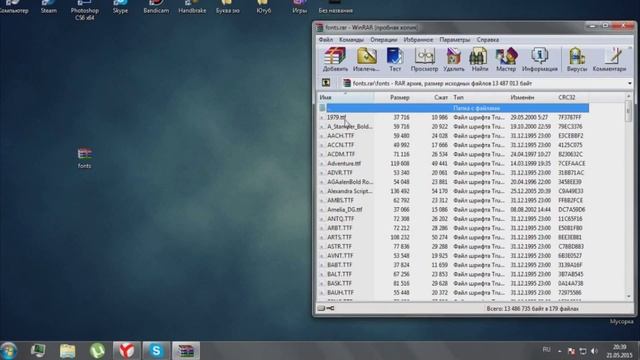Open the Комментарий (Comment) tool
The image size is (640, 360).
[609, 60]
